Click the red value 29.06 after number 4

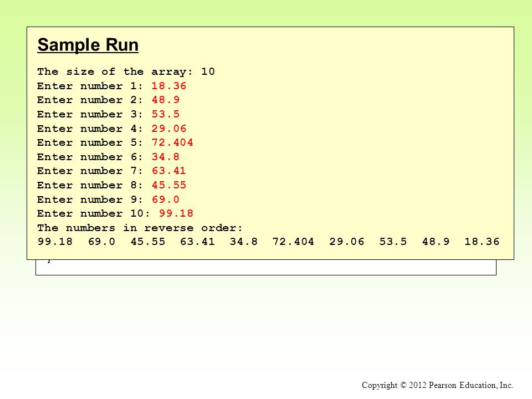pos(169,128)
